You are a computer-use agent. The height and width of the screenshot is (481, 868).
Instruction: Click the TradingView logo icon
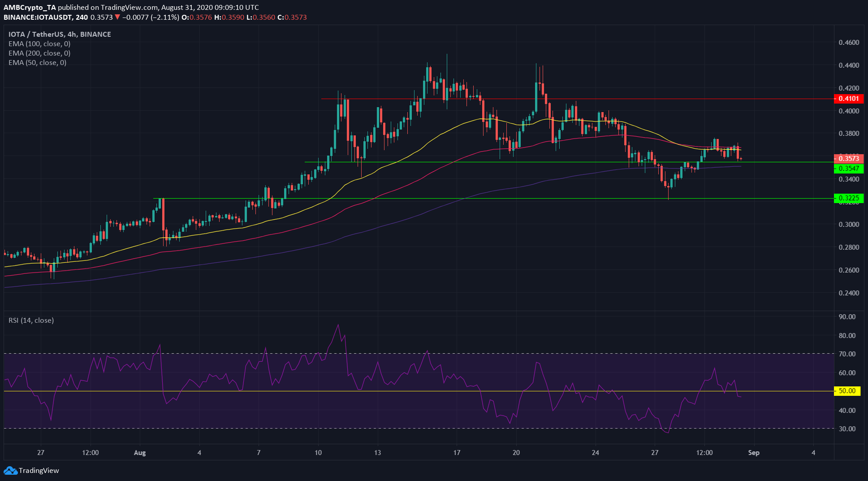10,470
